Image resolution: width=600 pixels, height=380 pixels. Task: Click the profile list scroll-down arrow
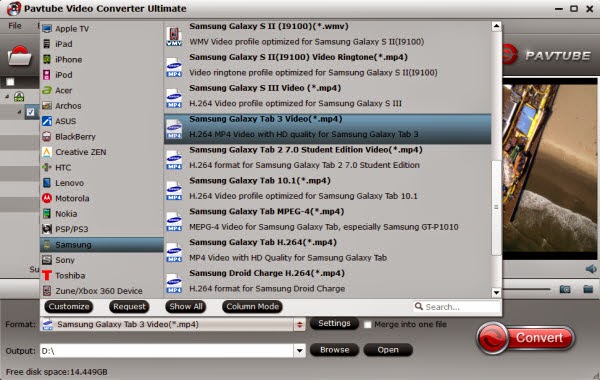click(496, 293)
